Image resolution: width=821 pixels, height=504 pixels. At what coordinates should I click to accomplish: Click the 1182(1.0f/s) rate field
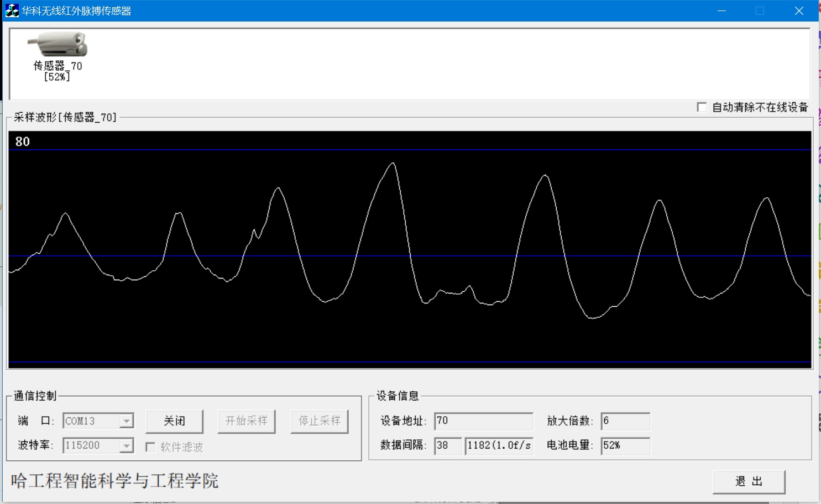click(499, 445)
